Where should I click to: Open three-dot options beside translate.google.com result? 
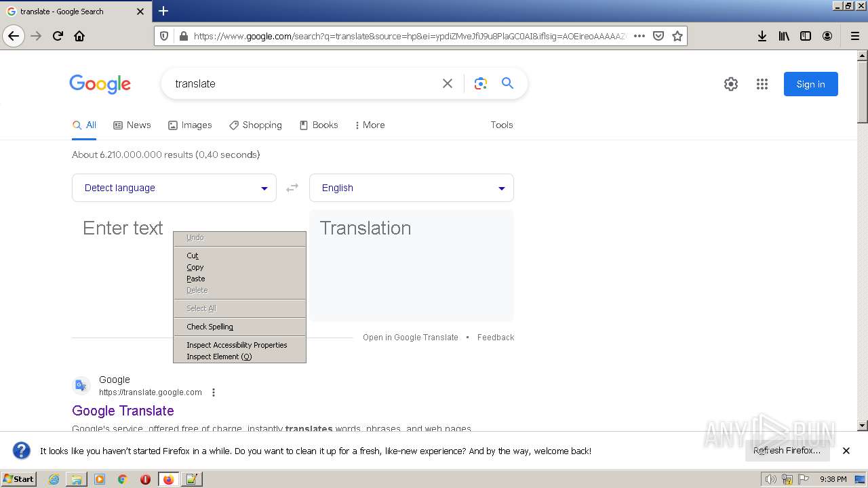point(214,392)
